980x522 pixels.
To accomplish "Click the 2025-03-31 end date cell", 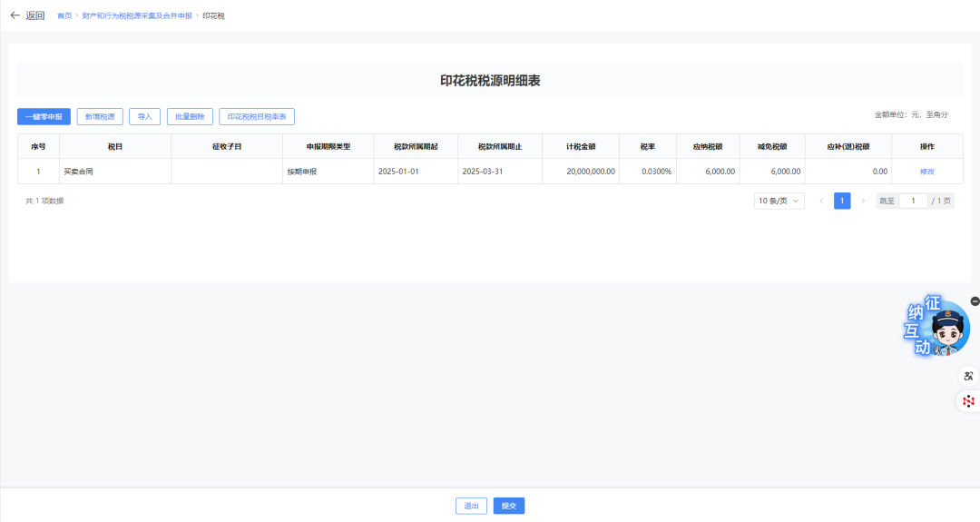I will 499,172.
